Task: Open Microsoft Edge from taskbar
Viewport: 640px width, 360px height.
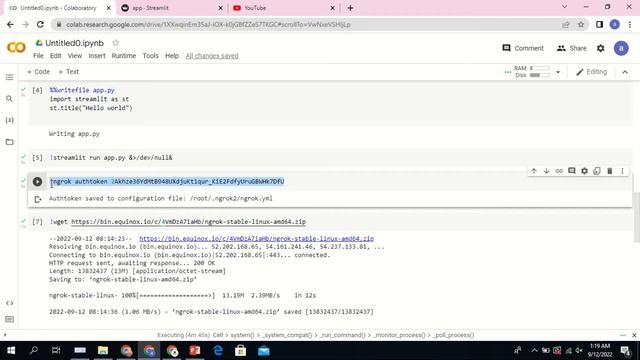Action: point(218,351)
